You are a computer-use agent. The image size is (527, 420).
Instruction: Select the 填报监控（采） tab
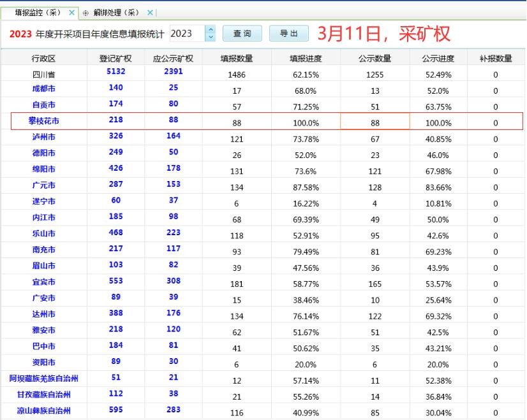coord(37,13)
